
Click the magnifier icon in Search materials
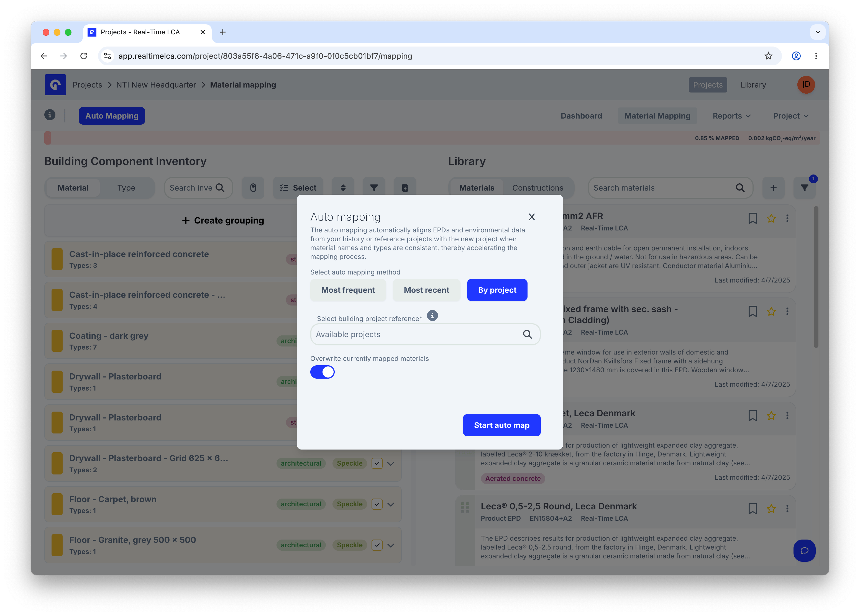740,188
